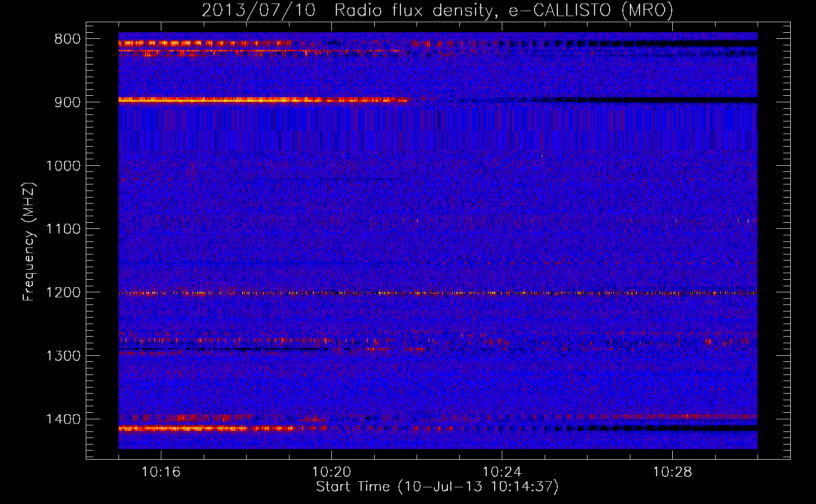Click the 1300 frequency tick label
Viewport: 816px width, 504px height.
point(63,356)
